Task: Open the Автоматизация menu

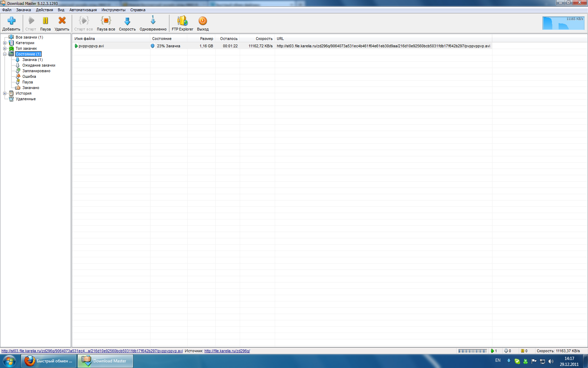Action: coord(83,10)
